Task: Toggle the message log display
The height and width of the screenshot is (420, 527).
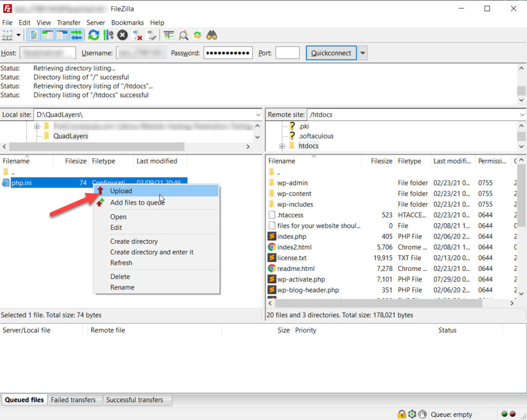Action: click(33, 35)
